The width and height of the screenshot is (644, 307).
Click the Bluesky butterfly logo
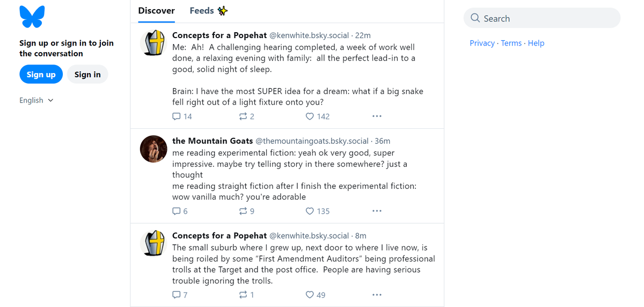[32, 17]
